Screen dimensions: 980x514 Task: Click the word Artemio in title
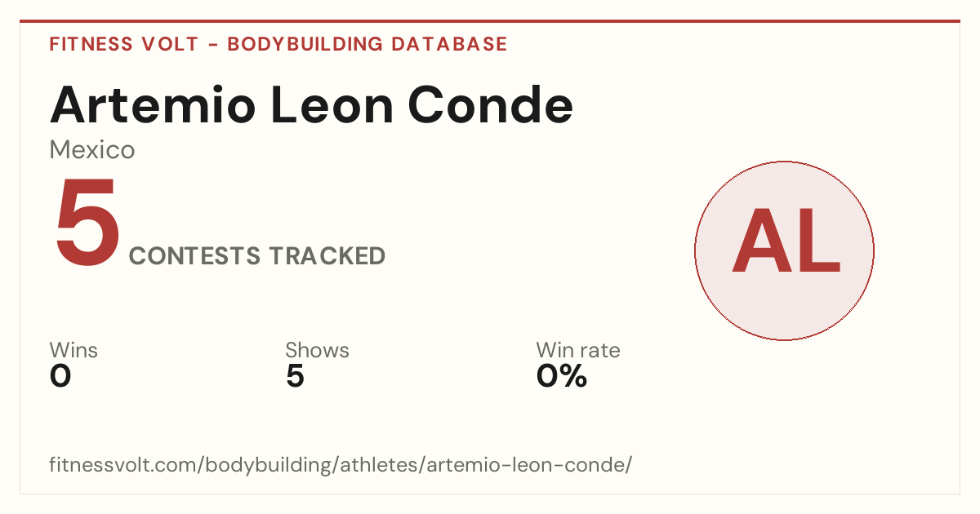151,104
